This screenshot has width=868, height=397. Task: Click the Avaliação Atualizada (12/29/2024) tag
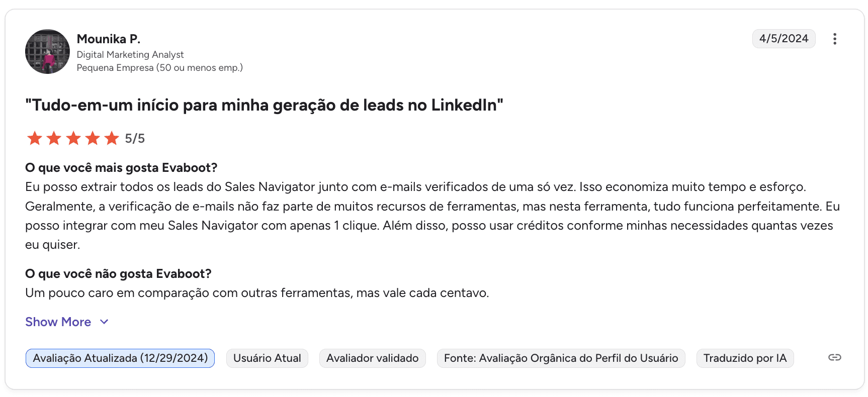[120, 358]
